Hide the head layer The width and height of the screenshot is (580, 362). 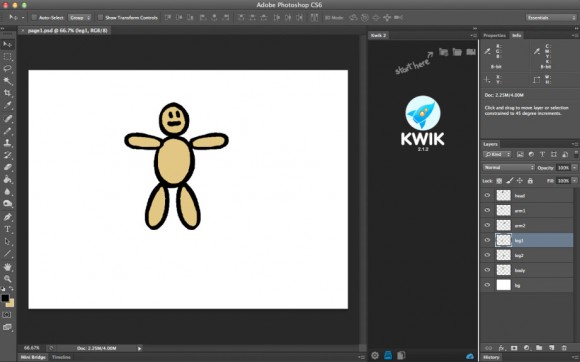(487, 195)
